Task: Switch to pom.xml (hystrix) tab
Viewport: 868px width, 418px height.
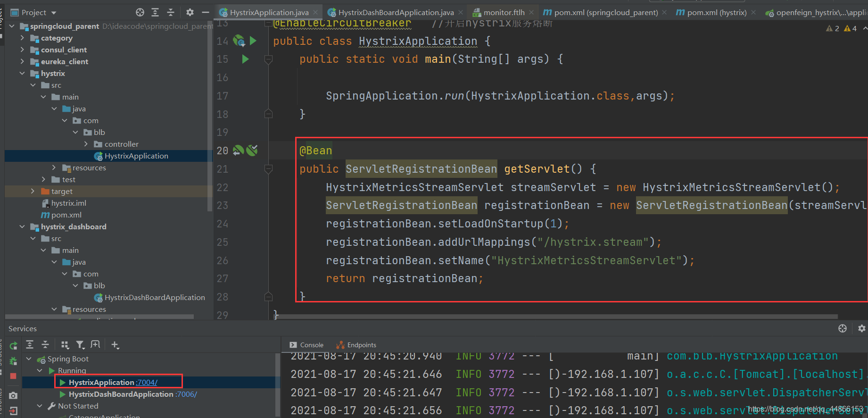Action: [x=717, y=13]
